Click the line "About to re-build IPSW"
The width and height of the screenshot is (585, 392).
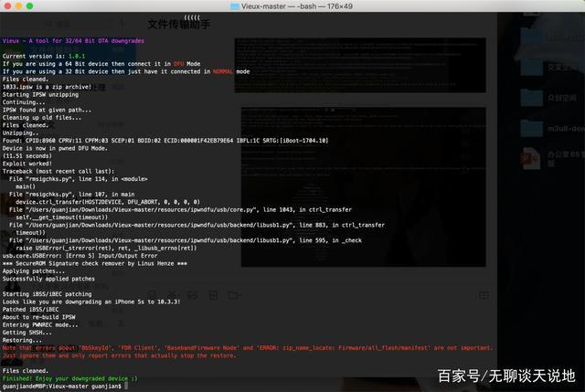pos(38,317)
